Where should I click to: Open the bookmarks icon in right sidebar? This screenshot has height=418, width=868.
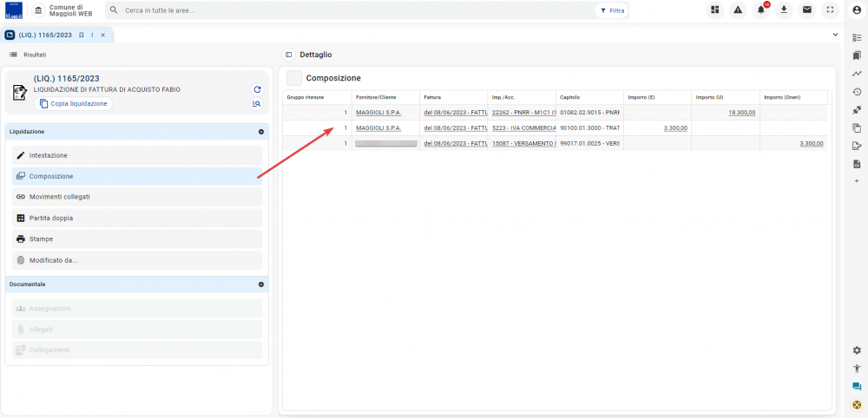click(857, 56)
